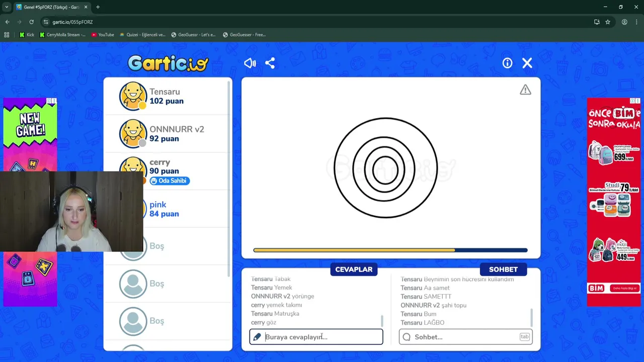
Task: Select the SOHBET tab
Action: [x=503, y=269]
